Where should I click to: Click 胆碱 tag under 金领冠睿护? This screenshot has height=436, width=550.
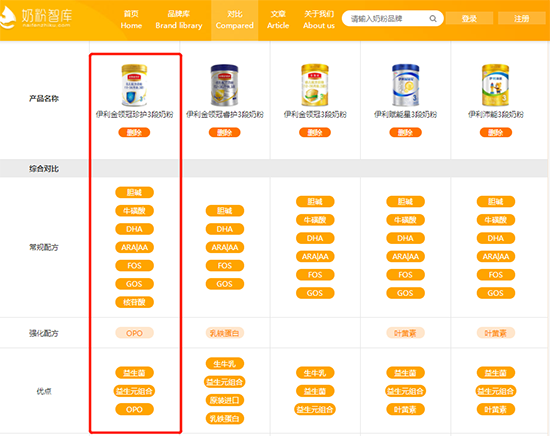[x=224, y=210]
